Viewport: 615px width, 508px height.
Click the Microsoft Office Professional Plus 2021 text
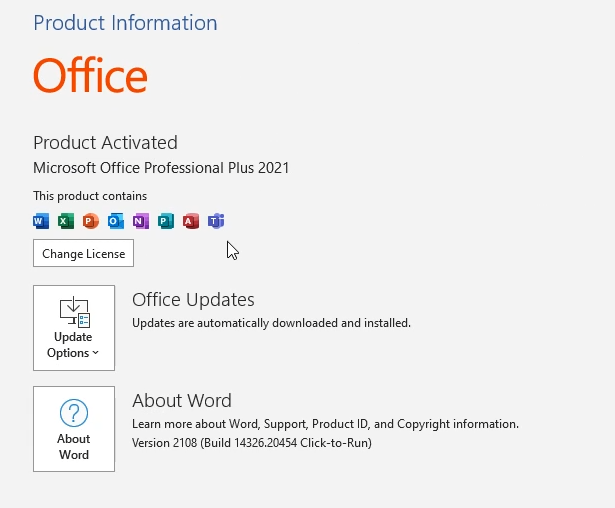pyautogui.click(x=161, y=168)
